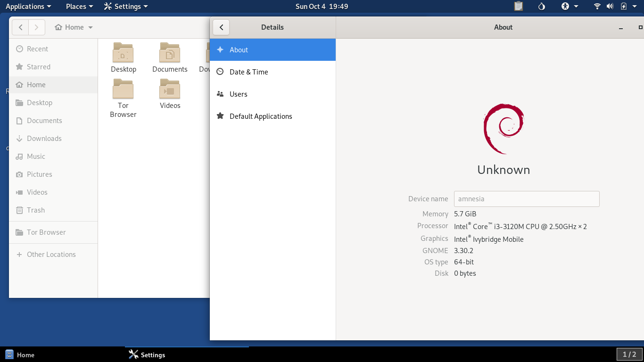Click the volume speaker icon

610,6
